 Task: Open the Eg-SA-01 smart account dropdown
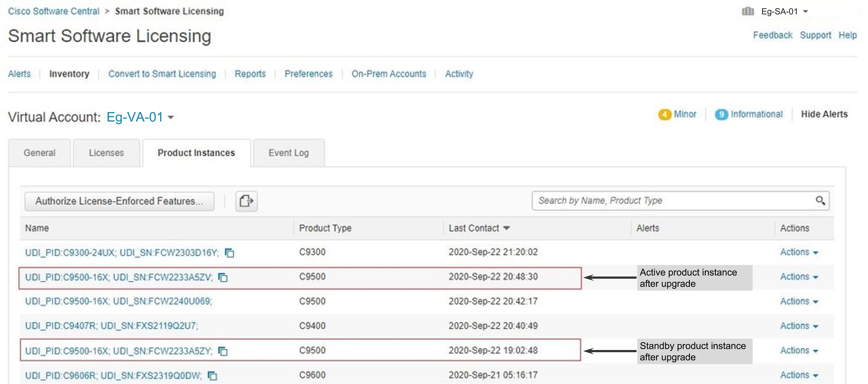click(x=806, y=11)
